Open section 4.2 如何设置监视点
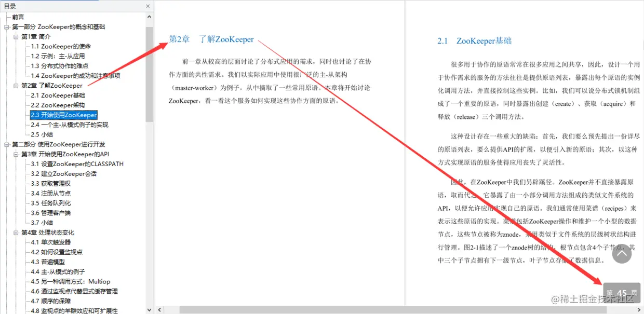Screen dimensions: 644x314 tap(56, 252)
